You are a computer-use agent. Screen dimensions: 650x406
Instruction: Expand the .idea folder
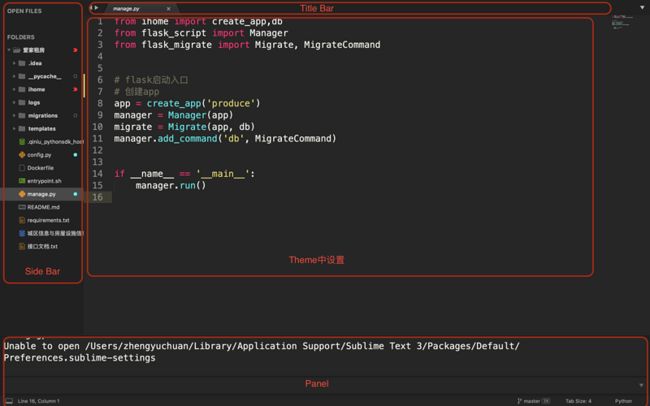(x=14, y=63)
